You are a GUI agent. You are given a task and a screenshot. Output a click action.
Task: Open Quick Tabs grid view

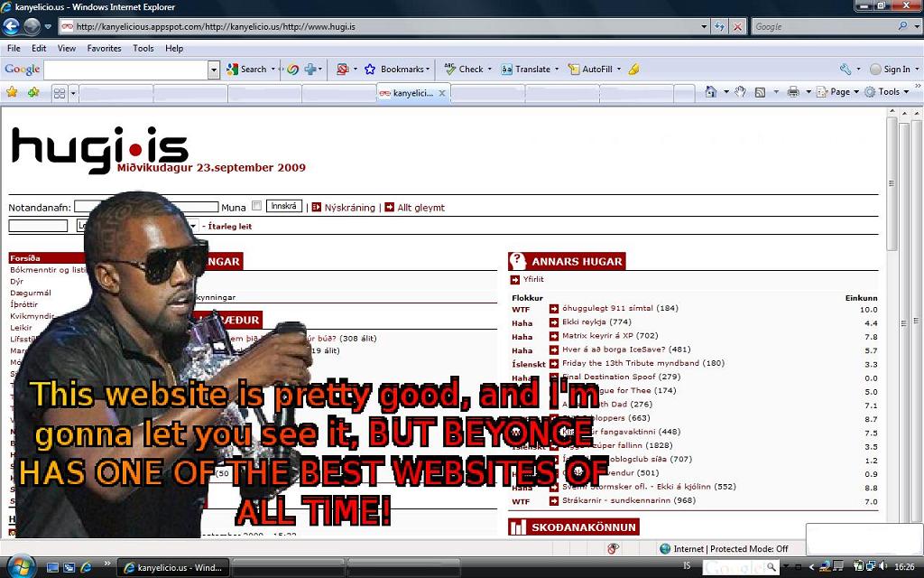pyautogui.click(x=59, y=93)
